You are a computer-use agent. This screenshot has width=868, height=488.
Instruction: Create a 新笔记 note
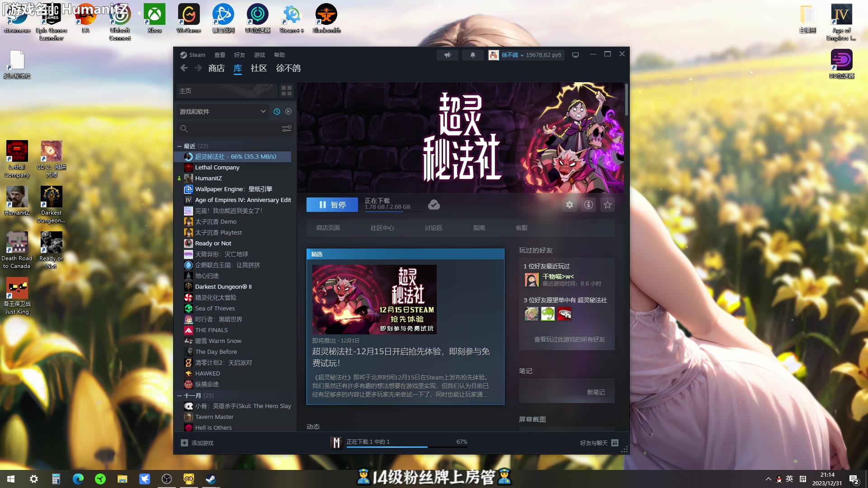point(596,392)
